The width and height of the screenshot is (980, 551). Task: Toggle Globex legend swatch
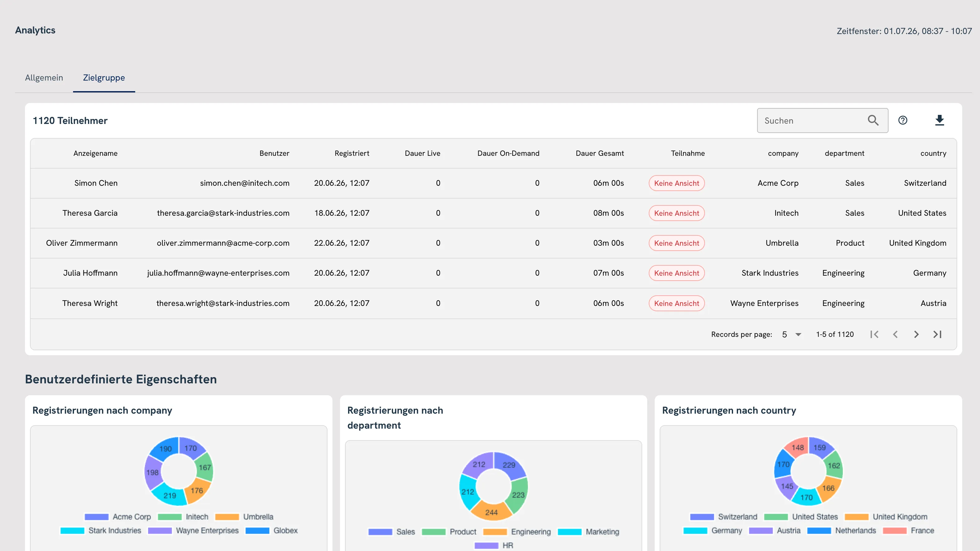pyautogui.click(x=258, y=530)
